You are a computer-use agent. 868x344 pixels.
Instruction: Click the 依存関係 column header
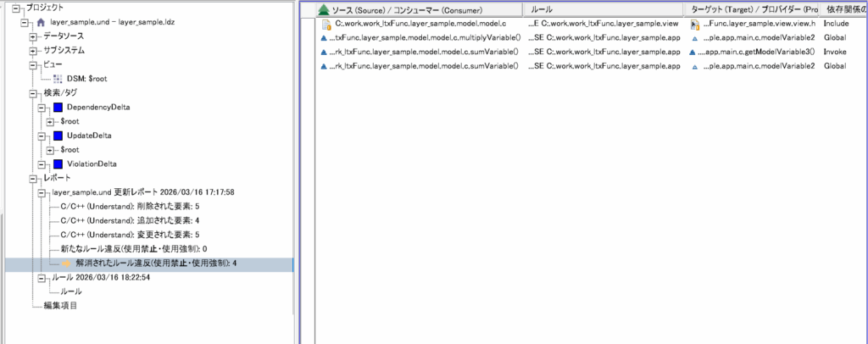(843, 9)
